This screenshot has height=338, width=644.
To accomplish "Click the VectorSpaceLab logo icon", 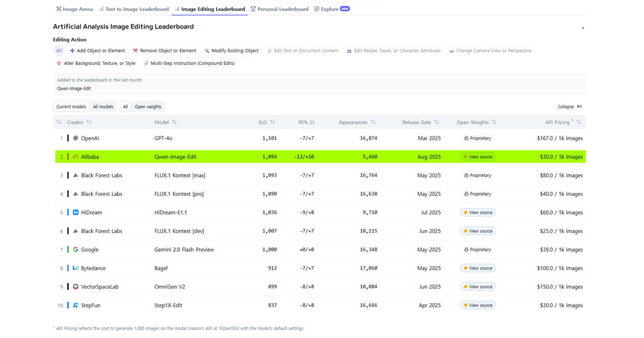I will tap(76, 287).
